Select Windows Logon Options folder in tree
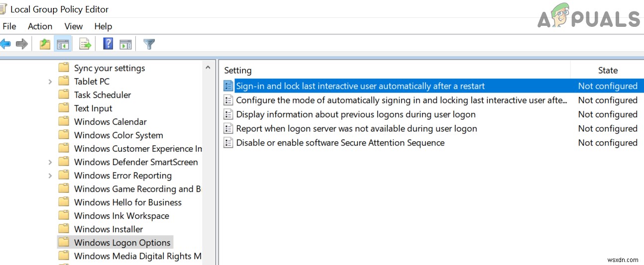Viewport: 644px width, 265px height. click(x=122, y=243)
